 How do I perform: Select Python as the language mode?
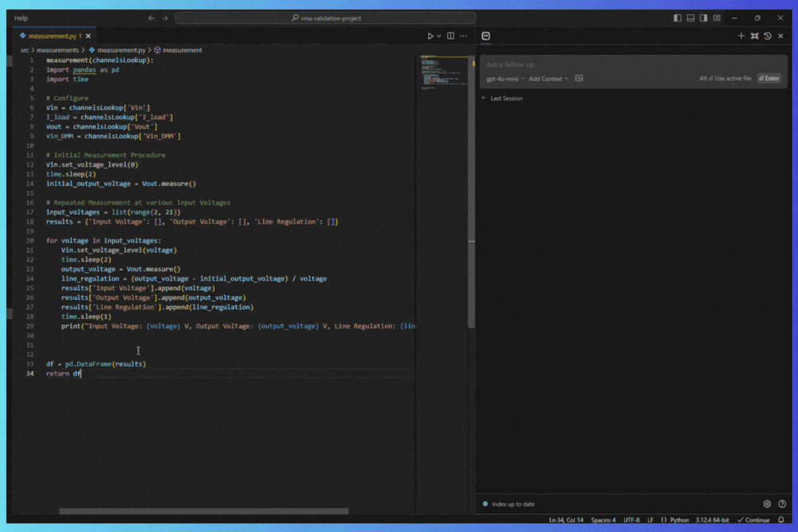tap(678, 519)
